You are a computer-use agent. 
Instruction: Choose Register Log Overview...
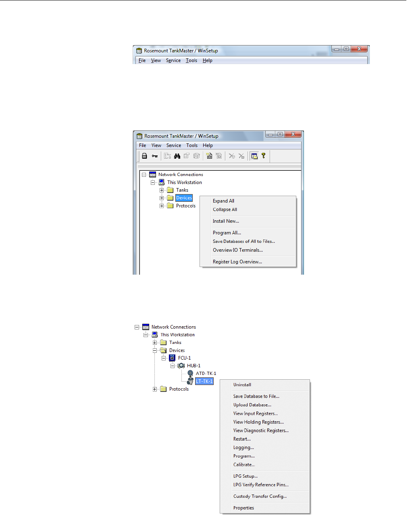point(248,262)
